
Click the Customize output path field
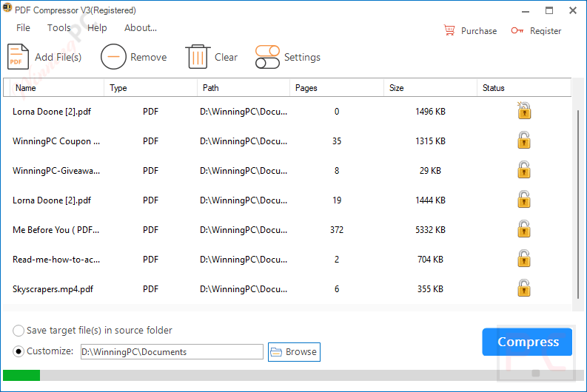pos(172,351)
